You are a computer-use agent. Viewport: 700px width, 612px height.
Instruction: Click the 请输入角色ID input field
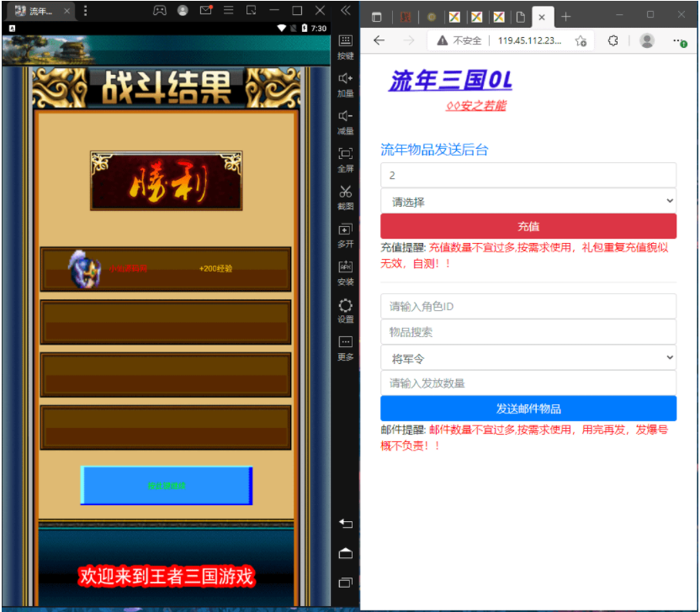528,307
